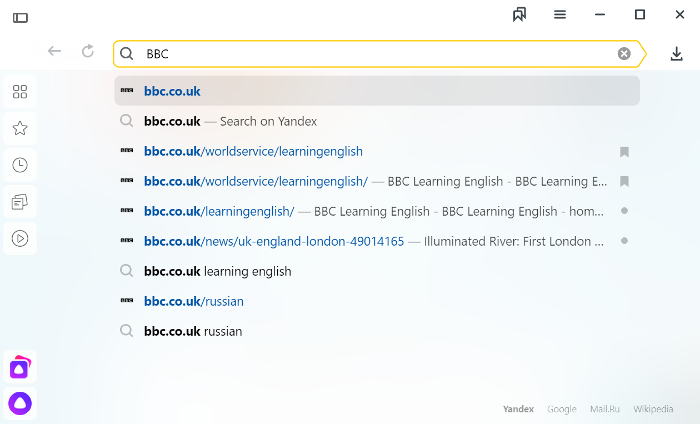This screenshot has height=424, width=700.
Task: Switch search engine to Google
Action: pyautogui.click(x=562, y=409)
